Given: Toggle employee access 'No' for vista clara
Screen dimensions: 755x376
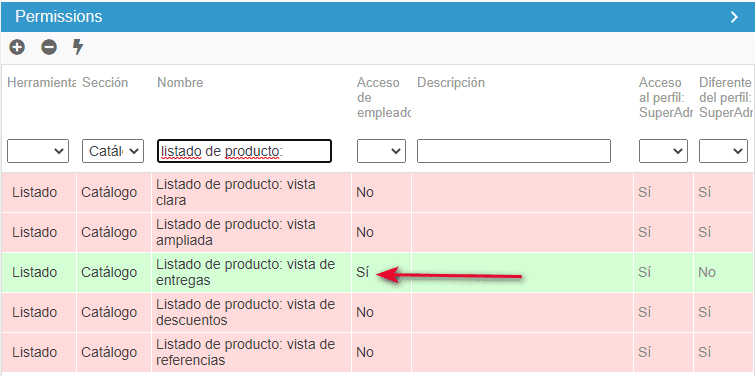Looking at the screenshot, I should pyautogui.click(x=365, y=193).
